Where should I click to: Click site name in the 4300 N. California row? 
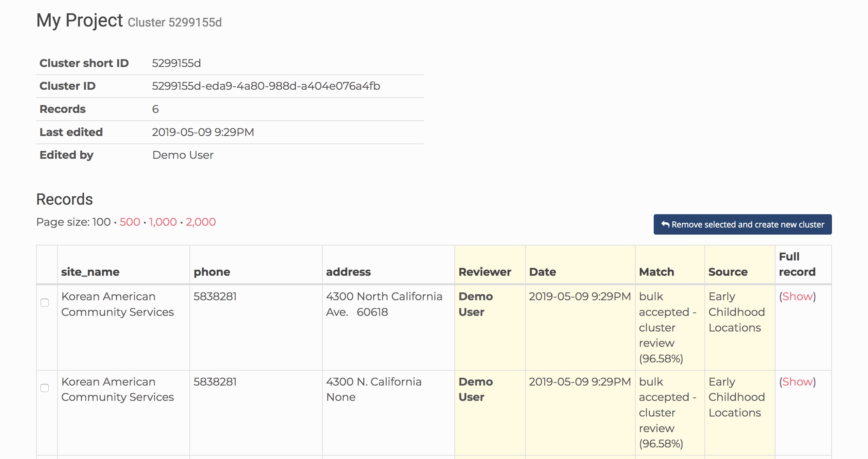pyautogui.click(x=118, y=390)
